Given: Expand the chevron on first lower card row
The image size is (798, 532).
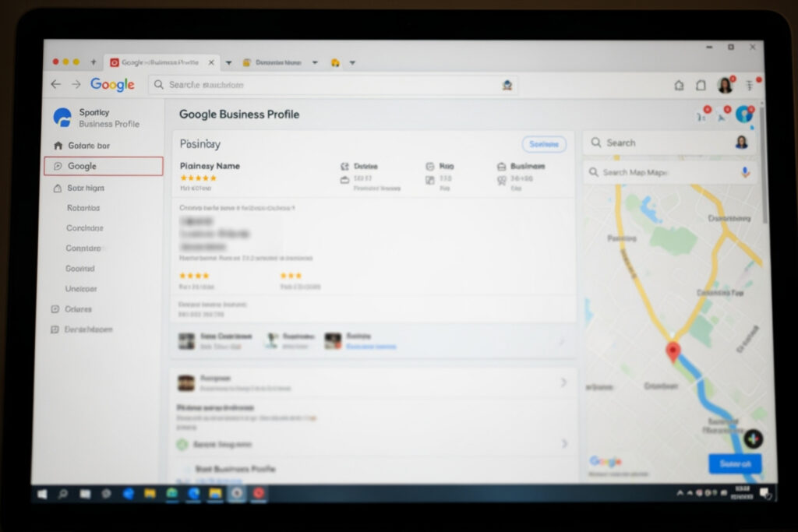Looking at the screenshot, I should (563, 382).
